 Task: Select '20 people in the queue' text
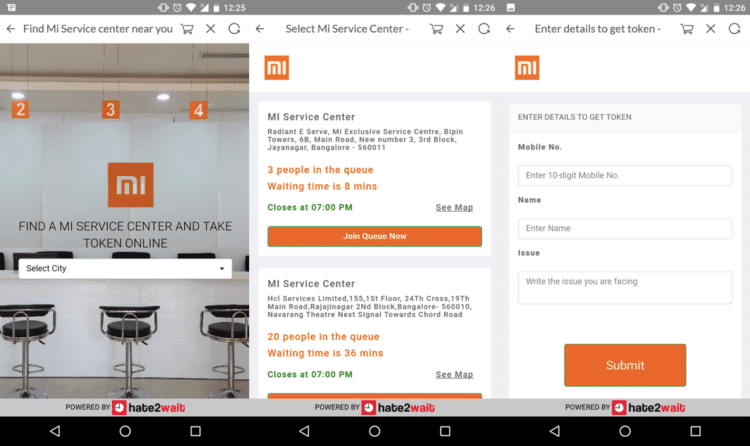pyautogui.click(x=323, y=337)
